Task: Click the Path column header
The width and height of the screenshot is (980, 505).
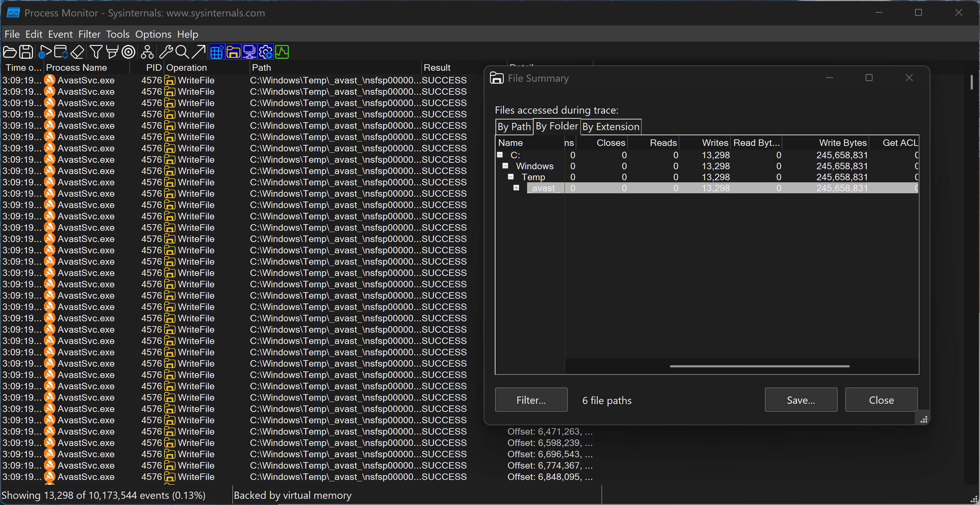Action: pos(335,68)
